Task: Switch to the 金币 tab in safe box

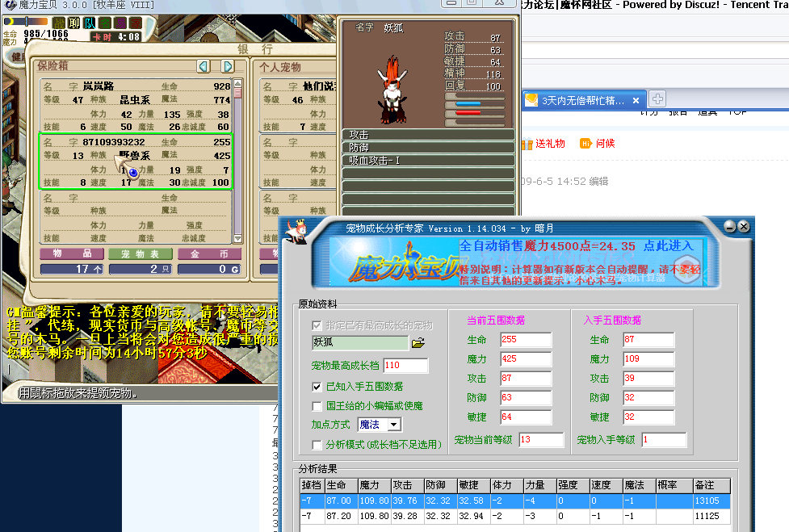Action: point(209,254)
